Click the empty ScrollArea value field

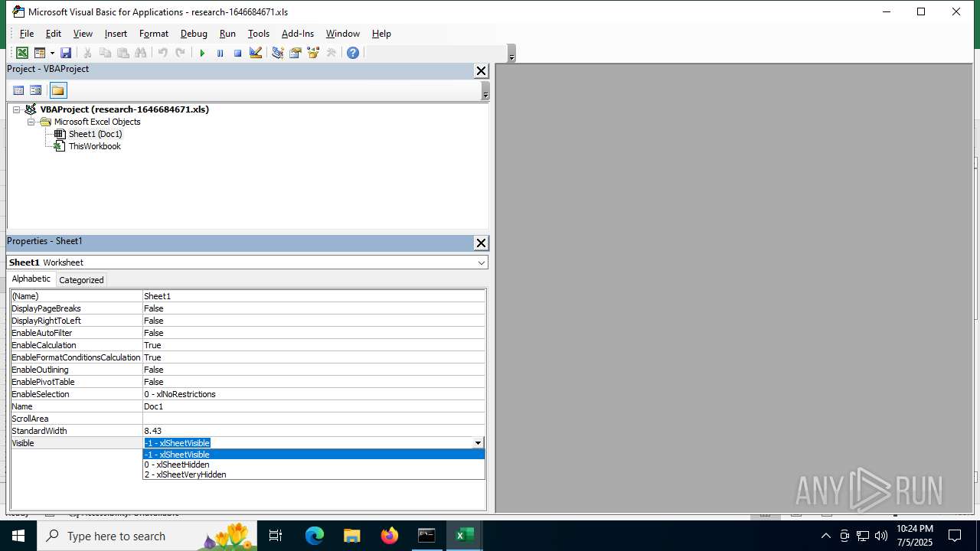click(314, 419)
